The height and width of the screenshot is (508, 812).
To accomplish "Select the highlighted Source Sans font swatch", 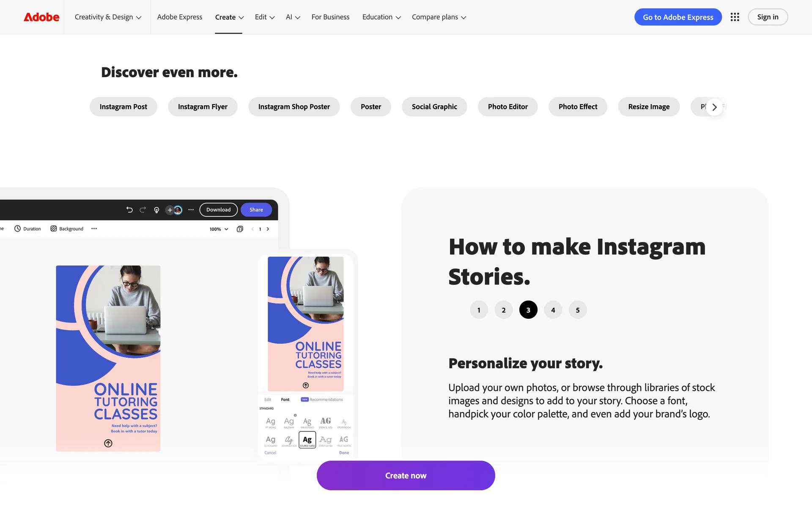I will coord(307,440).
